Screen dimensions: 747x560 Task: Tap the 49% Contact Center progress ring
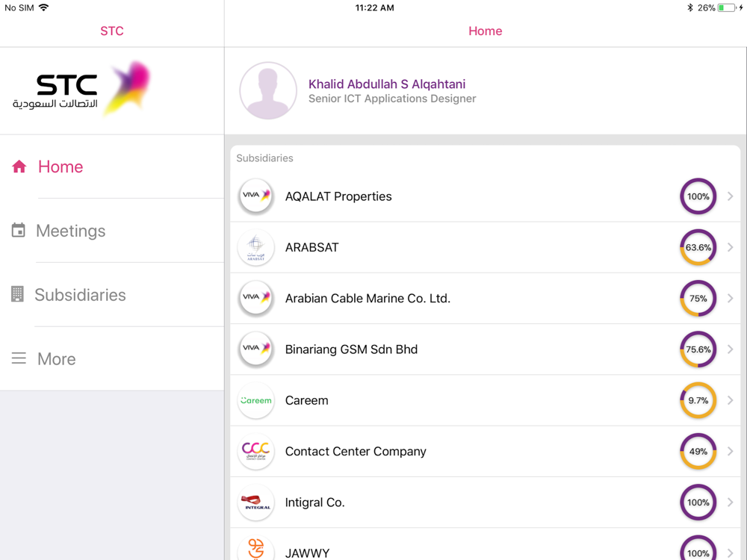pos(698,451)
